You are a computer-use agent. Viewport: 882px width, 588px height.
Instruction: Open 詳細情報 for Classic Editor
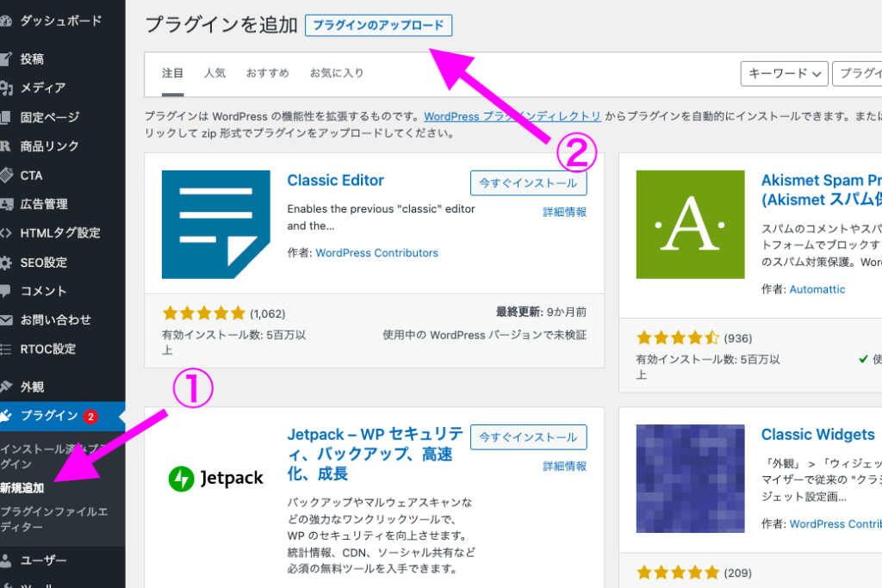point(565,212)
